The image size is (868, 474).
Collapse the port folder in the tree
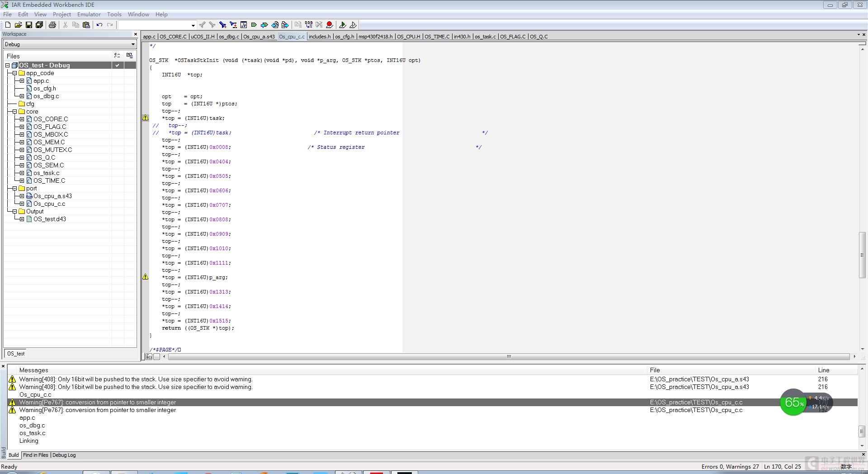(x=14, y=189)
